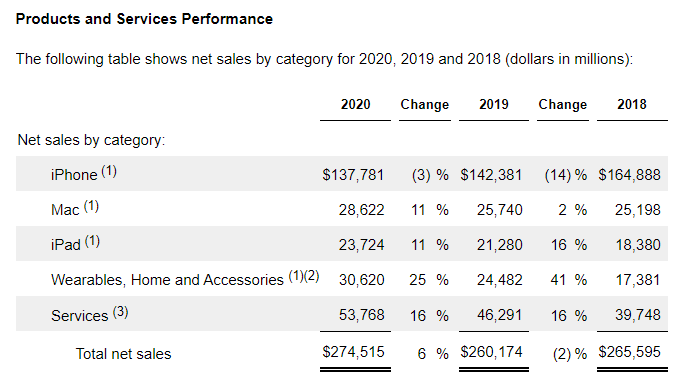This screenshot has height=382, width=680.
Task: Select the 2020 column header
Action: (355, 104)
